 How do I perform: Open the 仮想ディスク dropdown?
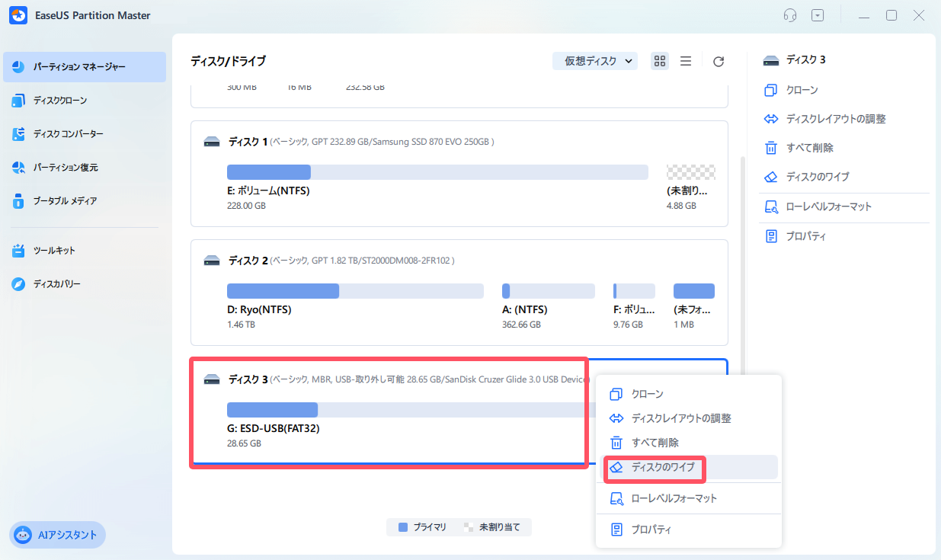(595, 61)
